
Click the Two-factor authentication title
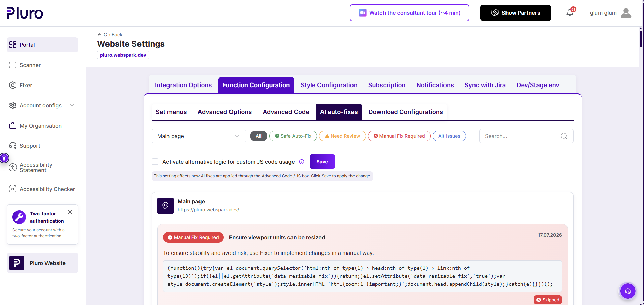click(x=47, y=217)
